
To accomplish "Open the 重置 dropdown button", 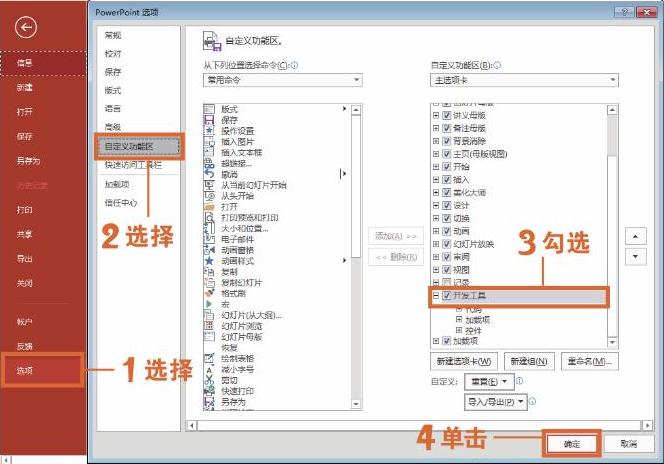I will (x=489, y=381).
